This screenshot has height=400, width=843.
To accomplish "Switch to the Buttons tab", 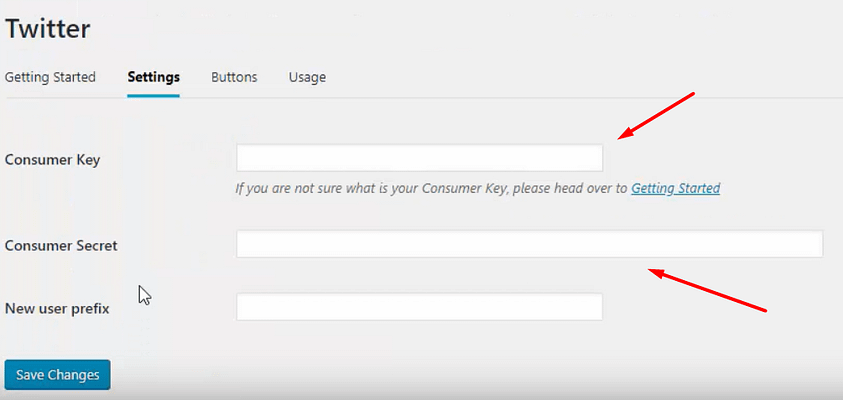I will (x=234, y=77).
